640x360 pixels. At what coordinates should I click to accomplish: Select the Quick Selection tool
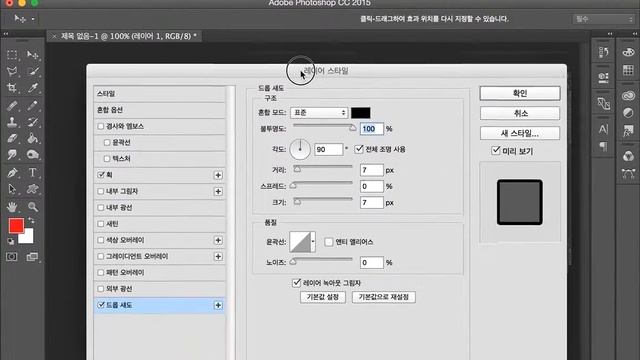33,71
